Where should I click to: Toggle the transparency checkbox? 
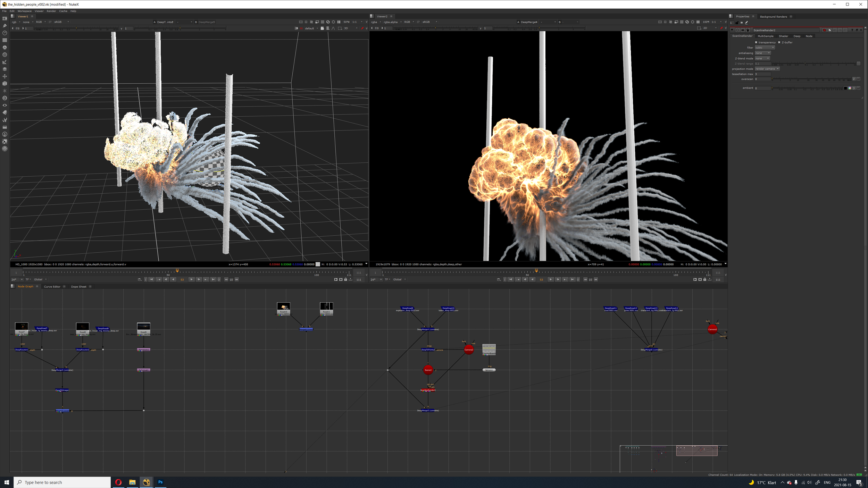tap(756, 42)
